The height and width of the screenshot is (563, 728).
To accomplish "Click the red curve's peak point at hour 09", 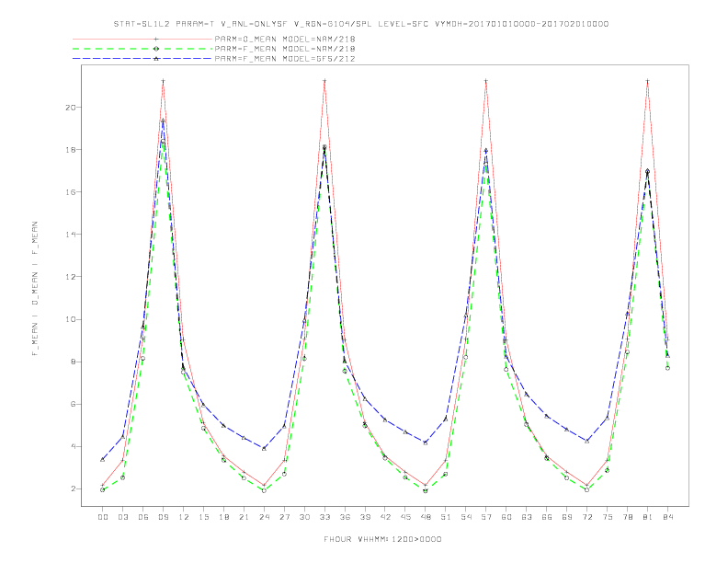I will click(x=163, y=81).
